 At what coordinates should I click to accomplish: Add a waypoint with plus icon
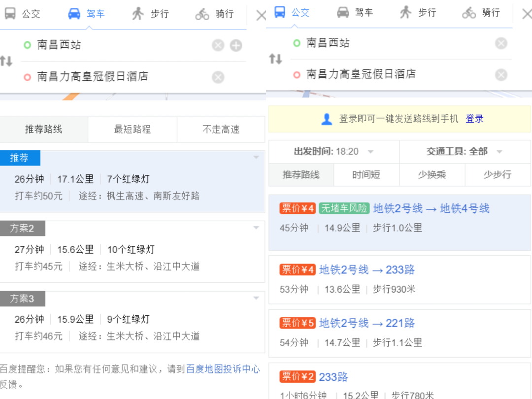tap(236, 45)
